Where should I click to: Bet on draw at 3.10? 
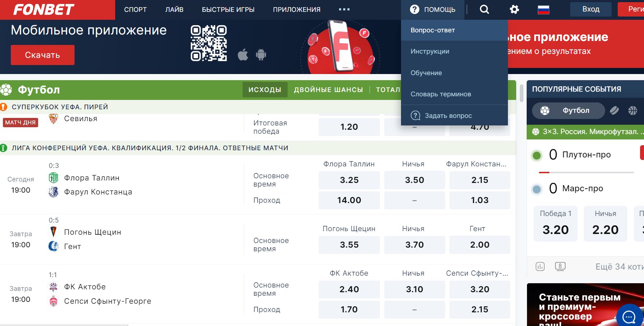(415, 289)
